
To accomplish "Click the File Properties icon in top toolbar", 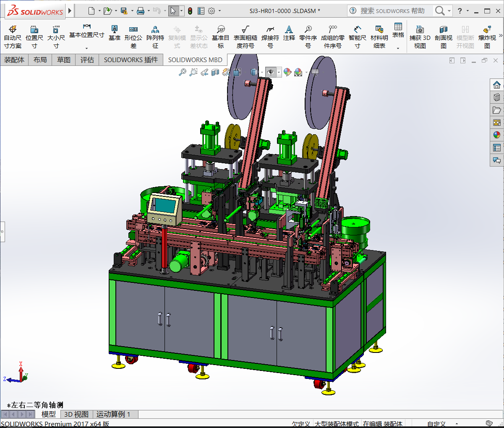I will tap(201, 11).
